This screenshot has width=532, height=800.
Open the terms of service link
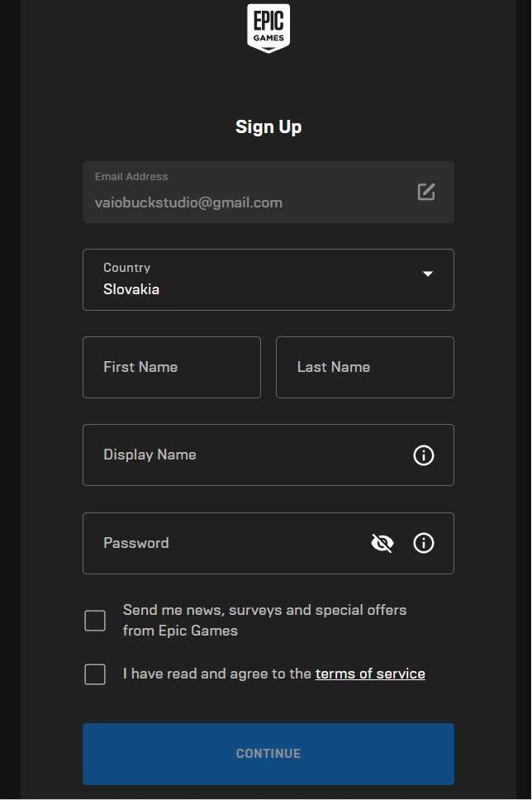[370, 674]
